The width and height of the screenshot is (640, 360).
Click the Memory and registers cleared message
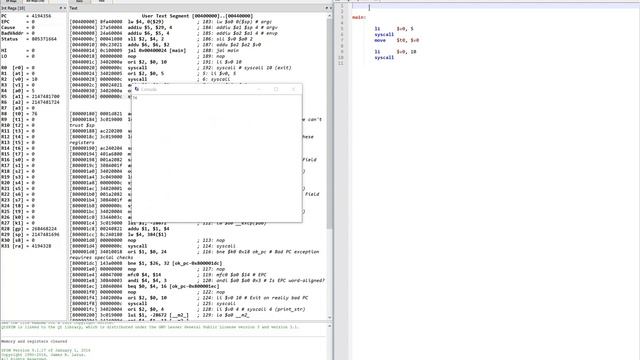coord(34,341)
